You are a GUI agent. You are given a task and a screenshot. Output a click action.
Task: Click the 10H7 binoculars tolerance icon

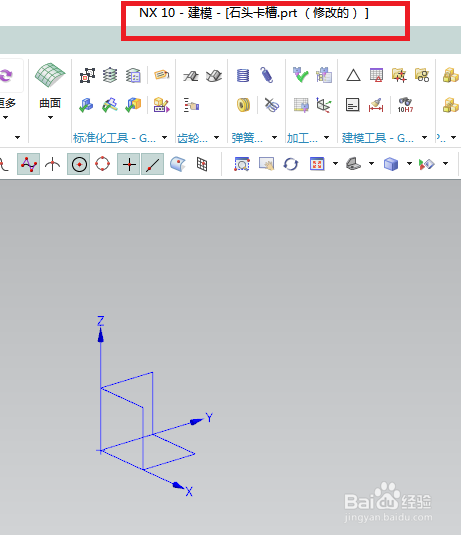click(405, 105)
